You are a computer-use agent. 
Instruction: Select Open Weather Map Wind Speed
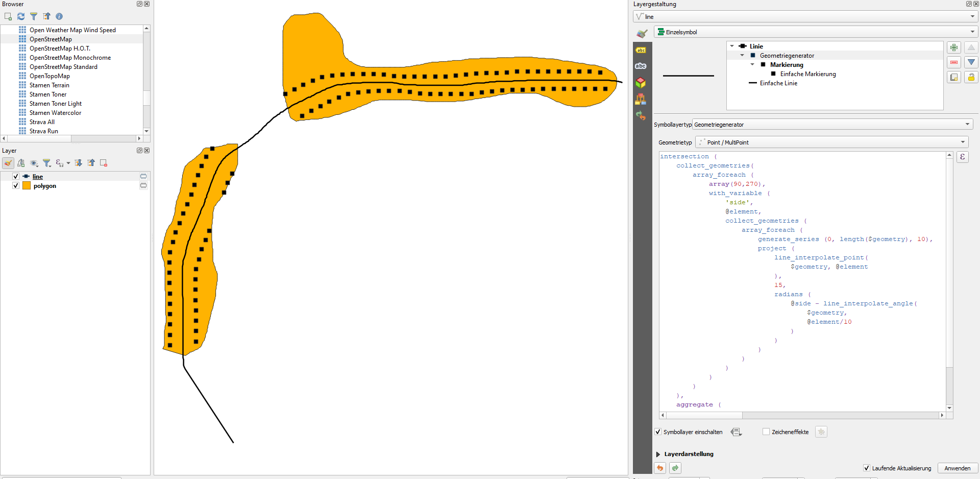pyautogui.click(x=72, y=30)
